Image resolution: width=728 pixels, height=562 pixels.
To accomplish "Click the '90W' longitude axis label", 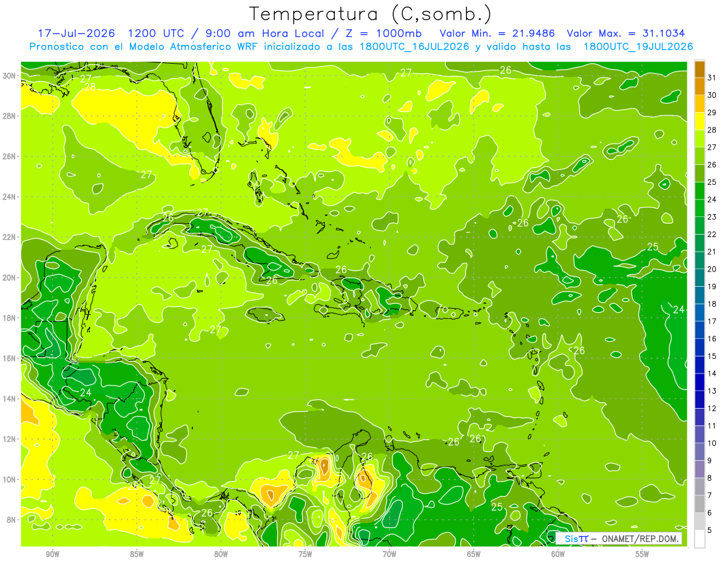I will (x=53, y=554).
